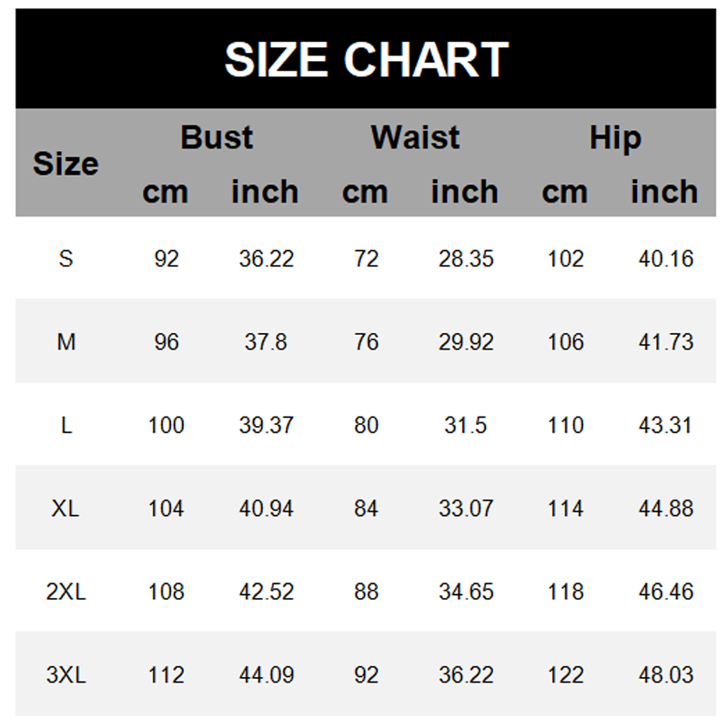Click waist inch value 29.92 for M
The height and width of the screenshot is (728, 728).
click(466, 342)
